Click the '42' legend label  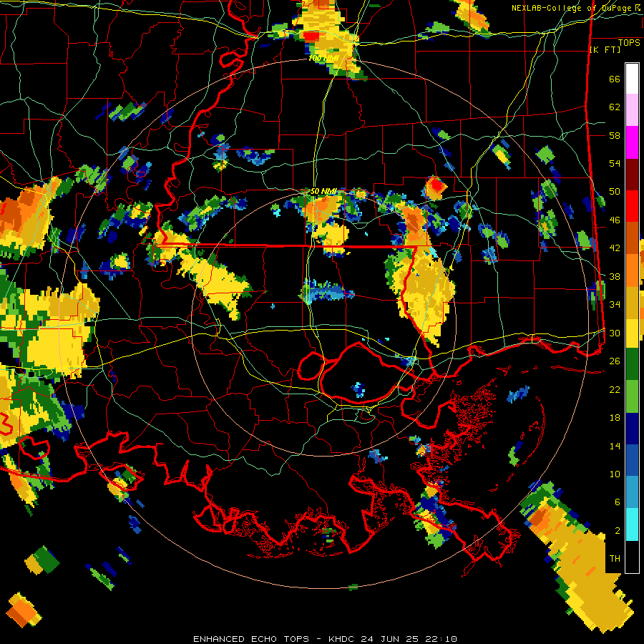[615, 248]
